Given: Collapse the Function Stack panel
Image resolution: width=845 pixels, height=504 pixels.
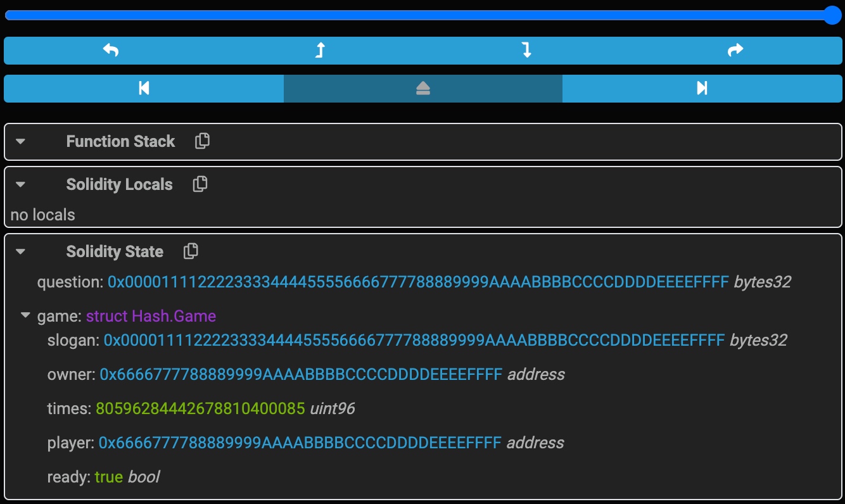Looking at the screenshot, I should [x=20, y=141].
